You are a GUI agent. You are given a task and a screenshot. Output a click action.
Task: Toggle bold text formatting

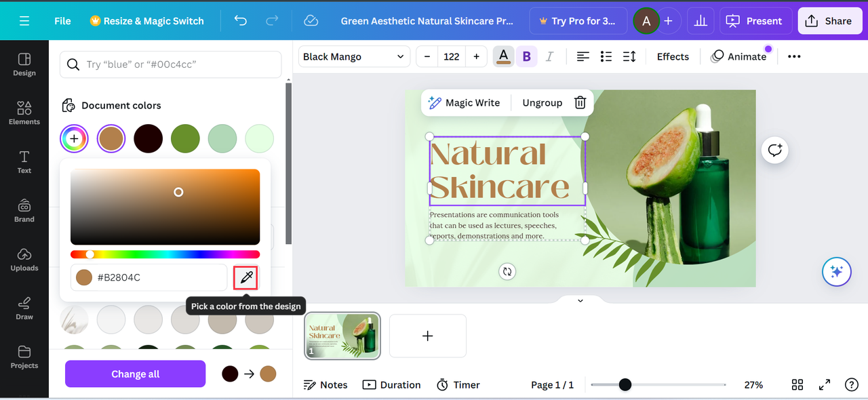click(526, 56)
